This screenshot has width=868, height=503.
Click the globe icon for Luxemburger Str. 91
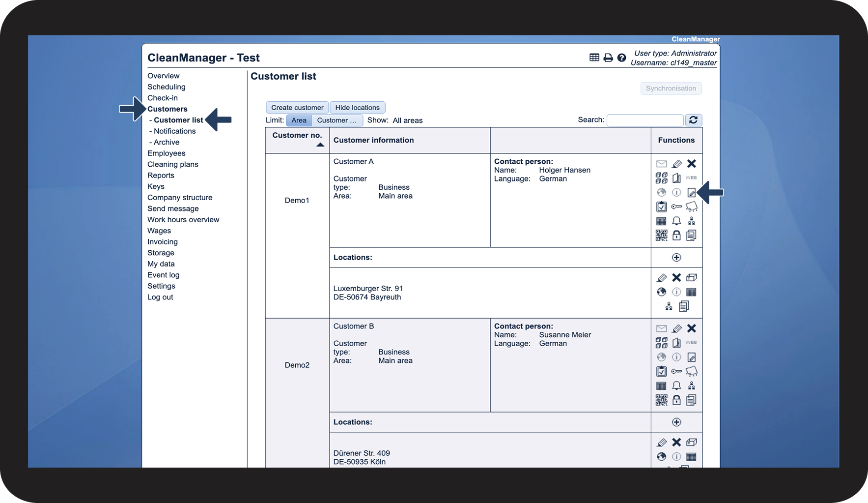tap(662, 292)
